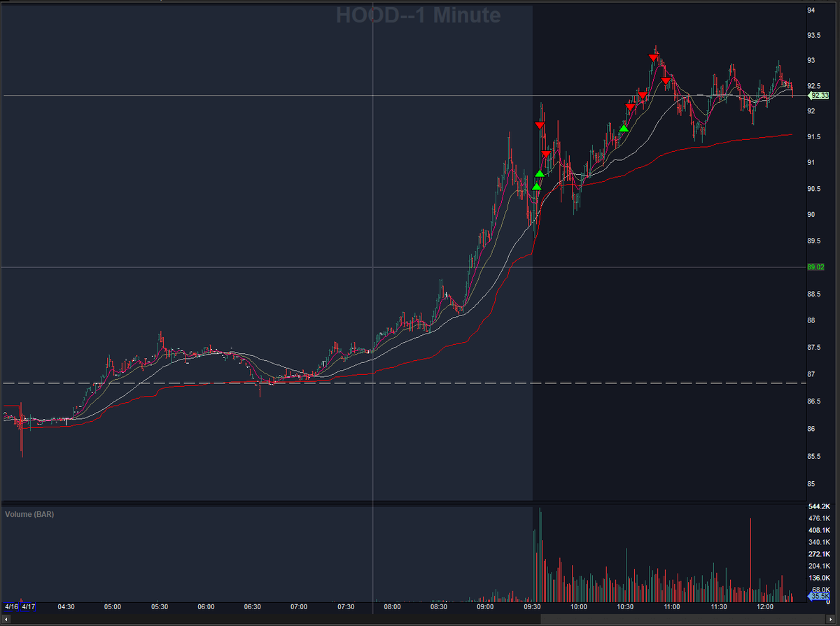Screen dimensions: 840x626
Task: Click the Volume (BAR) panel label
Action: tap(29, 514)
